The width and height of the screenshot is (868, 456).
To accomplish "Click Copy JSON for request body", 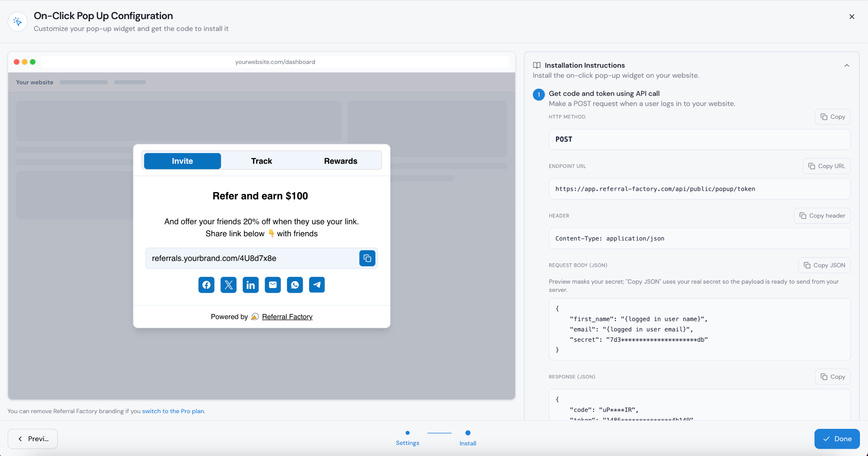I will coord(824,265).
